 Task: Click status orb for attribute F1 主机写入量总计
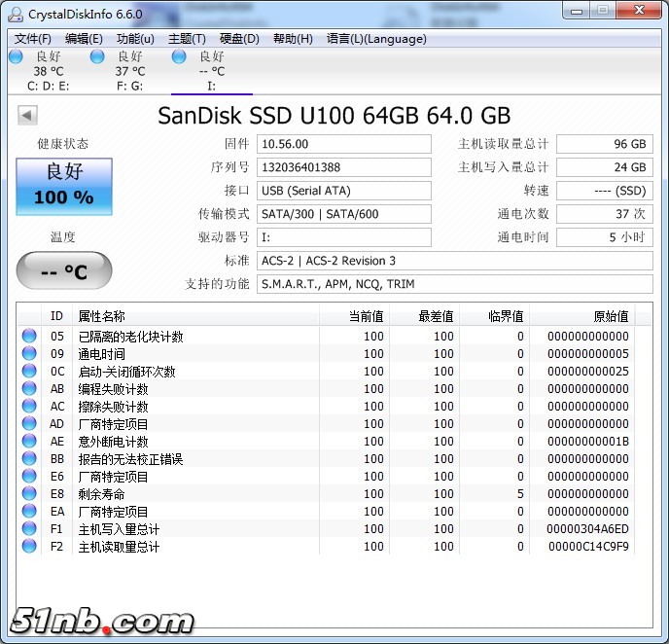(x=29, y=528)
